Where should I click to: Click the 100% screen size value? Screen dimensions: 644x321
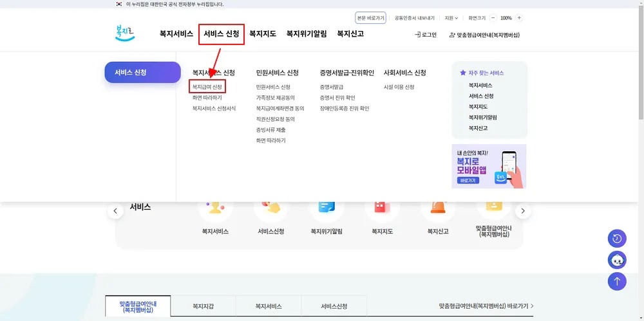point(506,18)
